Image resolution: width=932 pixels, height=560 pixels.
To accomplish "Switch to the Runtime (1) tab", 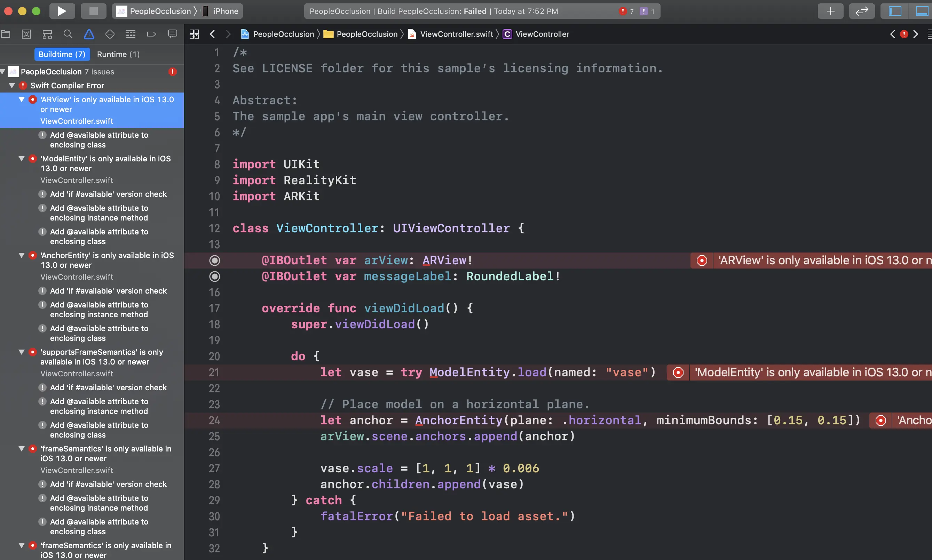I will pos(118,54).
